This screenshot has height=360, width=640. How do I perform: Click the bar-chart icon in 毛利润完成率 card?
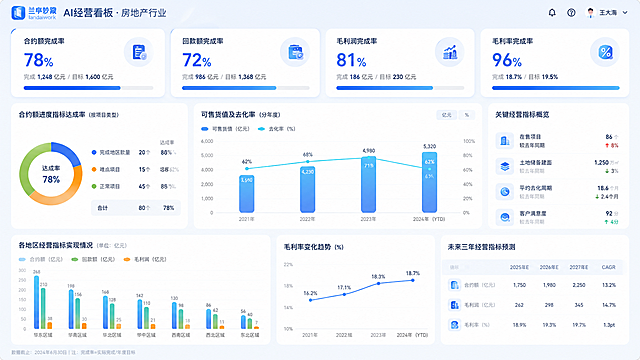pyautogui.click(x=450, y=52)
